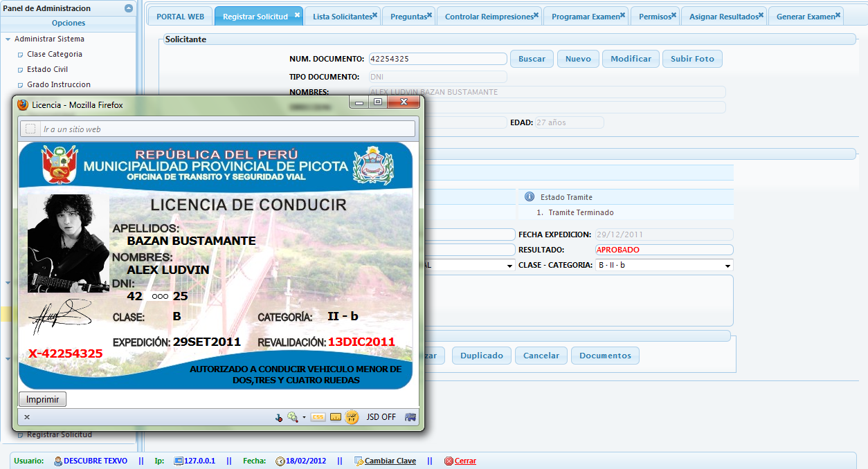Open the dropdown arrow beside the magnifier add-on
This screenshot has width=868, height=469.
(x=304, y=418)
